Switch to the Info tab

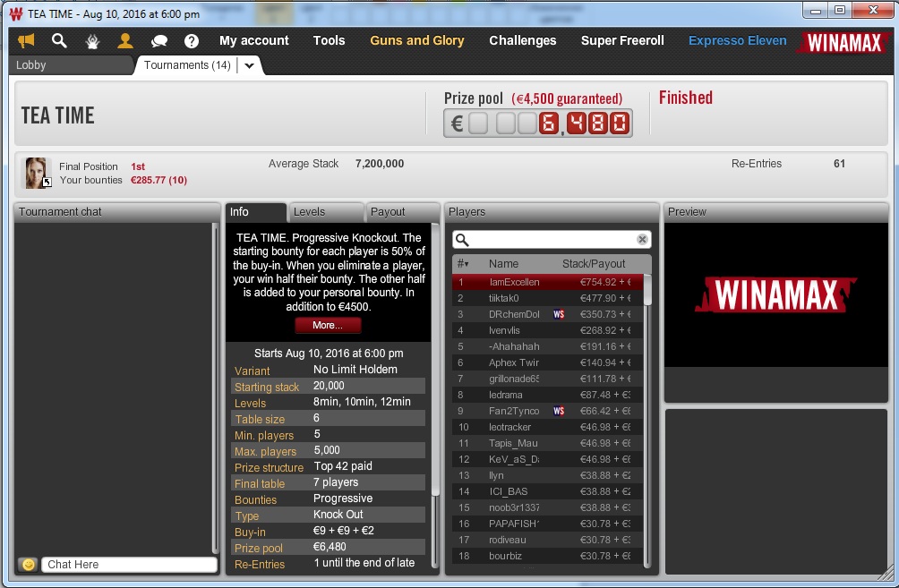[255, 212]
